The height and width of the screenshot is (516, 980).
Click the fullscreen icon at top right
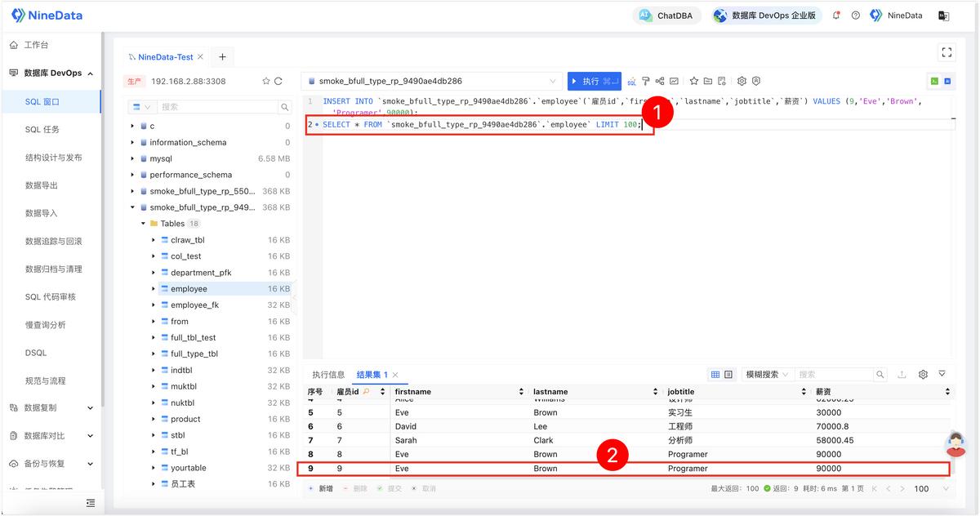pyautogui.click(x=947, y=52)
